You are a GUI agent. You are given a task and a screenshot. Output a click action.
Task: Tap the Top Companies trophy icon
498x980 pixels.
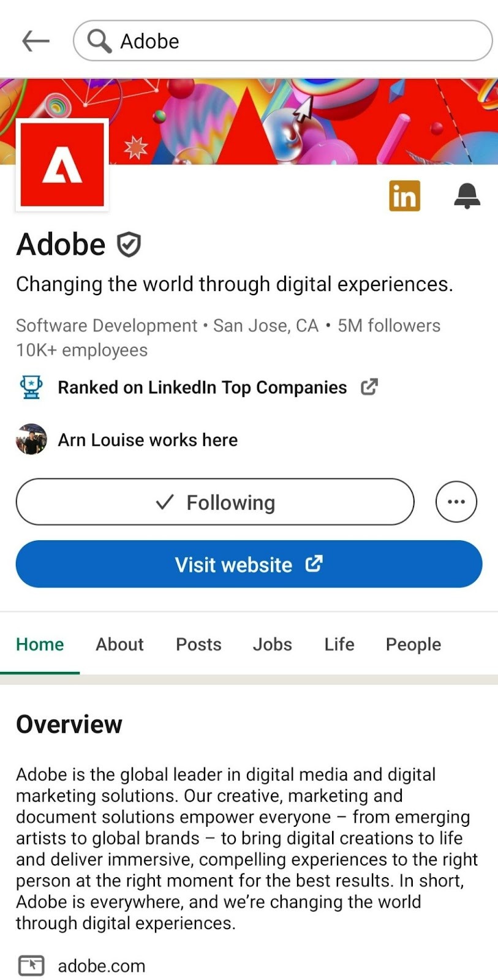pyautogui.click(x=31, y=387)
